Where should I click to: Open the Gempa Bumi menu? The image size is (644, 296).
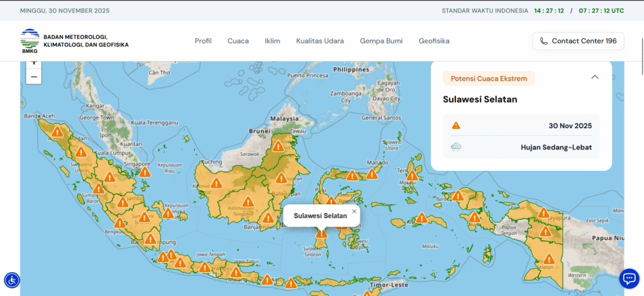[381, 41]
